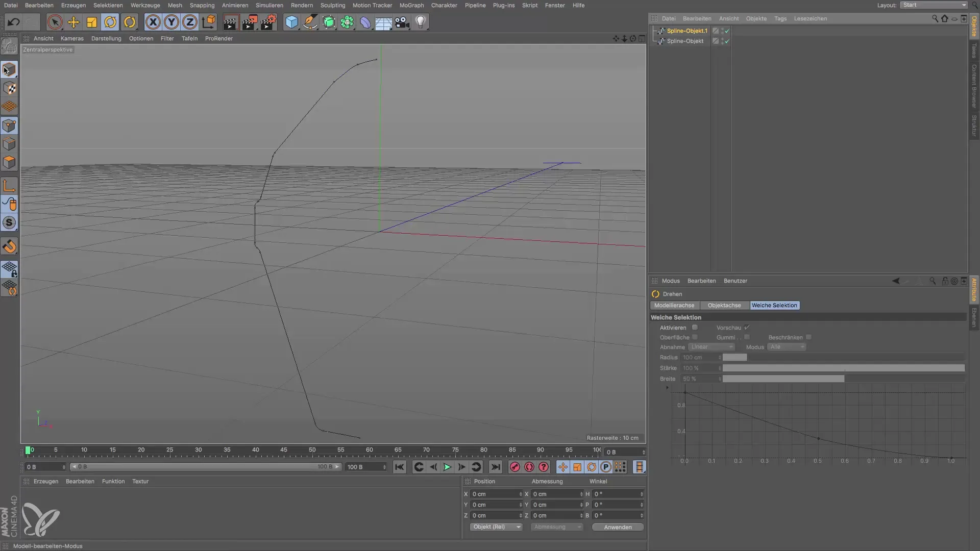The image size is (980, 551).
Task: Toggle the snap S icon
Action: click(x=9, y=222)
